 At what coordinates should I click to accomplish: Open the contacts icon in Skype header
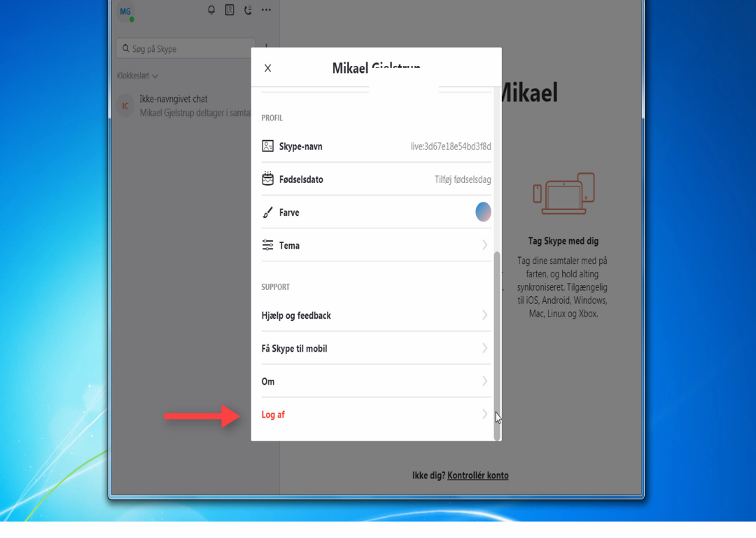(x=230, y=10)
